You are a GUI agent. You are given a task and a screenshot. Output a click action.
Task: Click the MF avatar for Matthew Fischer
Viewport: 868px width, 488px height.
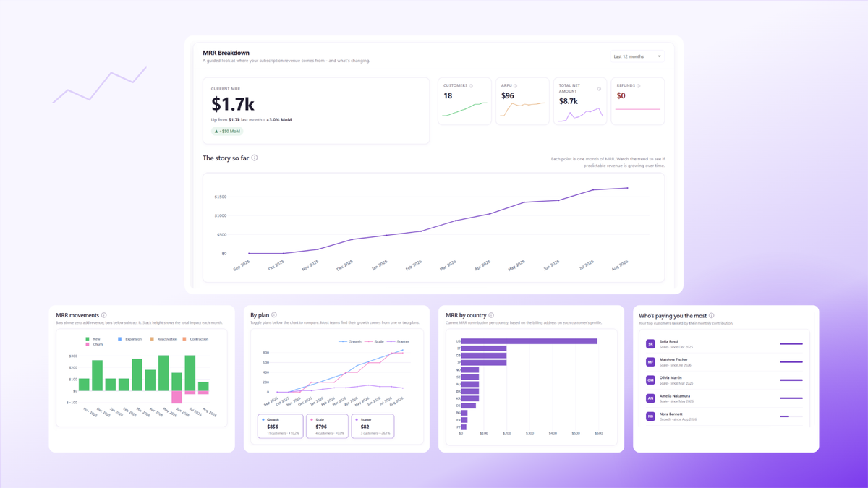pyautogui.click(x=650, y=362)
